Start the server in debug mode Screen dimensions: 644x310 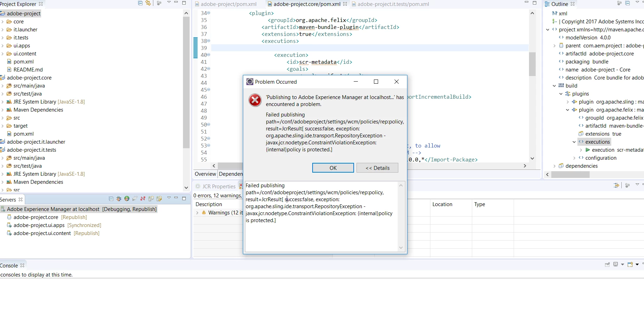pos(119,199)
